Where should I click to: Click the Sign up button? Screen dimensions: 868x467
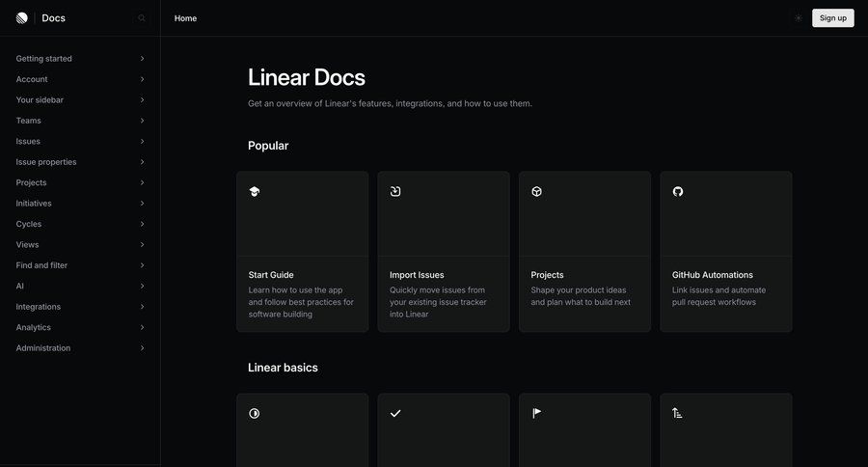pyautogui.click(x=832, y=18)
